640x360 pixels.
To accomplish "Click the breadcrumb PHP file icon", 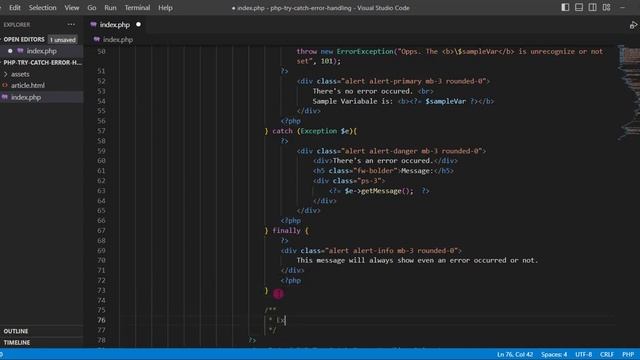I will pyautogui.click(x=97, y=40).
